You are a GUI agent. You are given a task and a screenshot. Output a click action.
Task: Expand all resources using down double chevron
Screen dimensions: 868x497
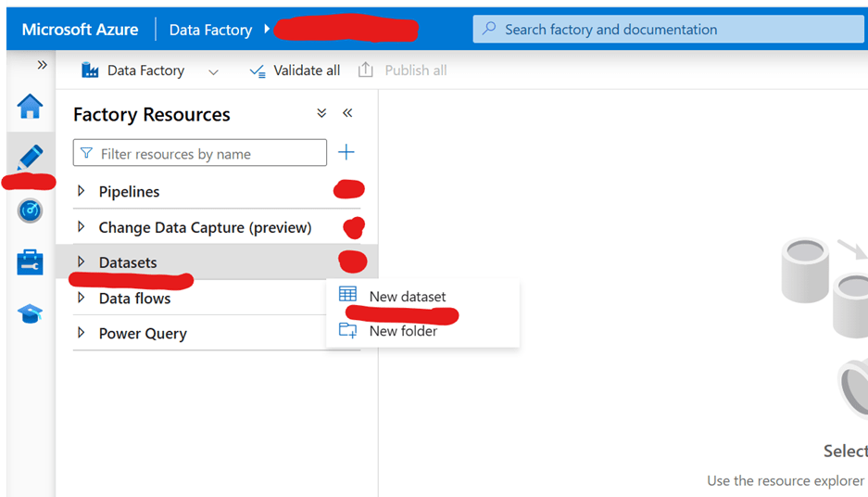(321, 113)
